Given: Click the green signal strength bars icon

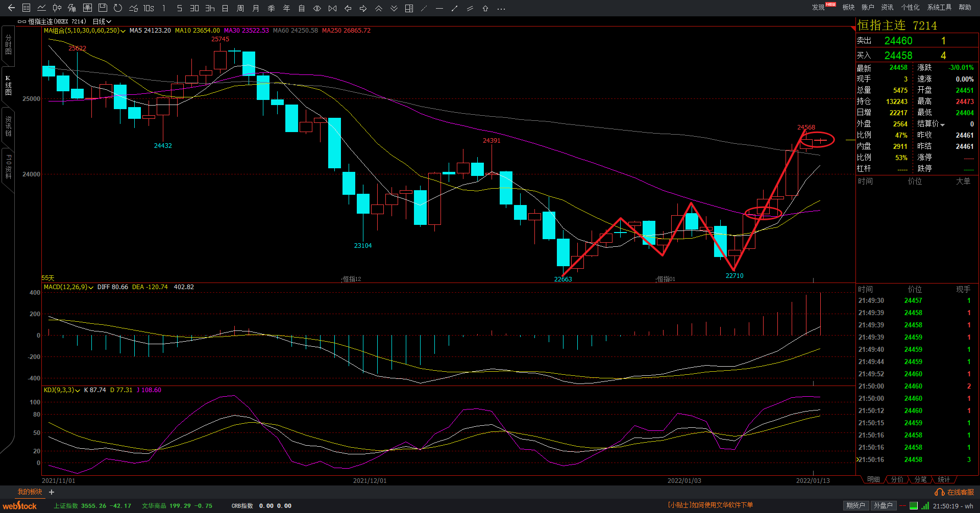Looking at the screenshot, I should tap(925, 506).
